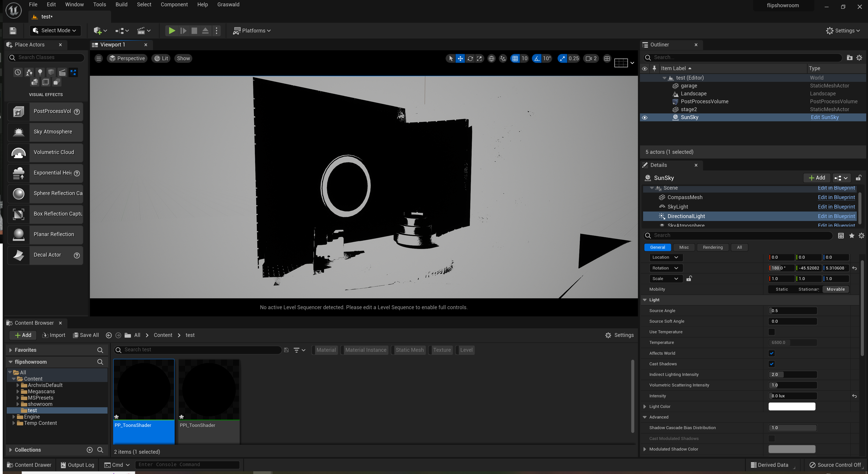Toggle visibility of SunSky in Outliner
The height and width of the screenshot is (474, 868).
tap(645, 118)
